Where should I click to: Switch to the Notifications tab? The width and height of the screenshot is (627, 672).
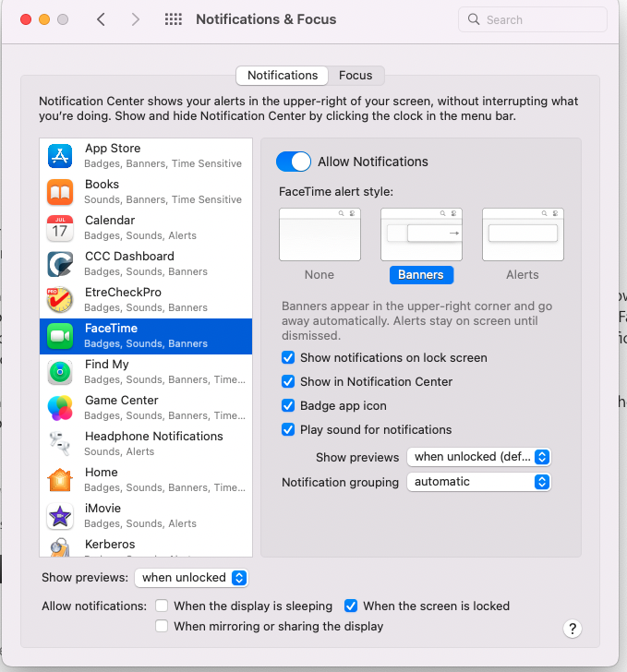[x=283, y=76]
